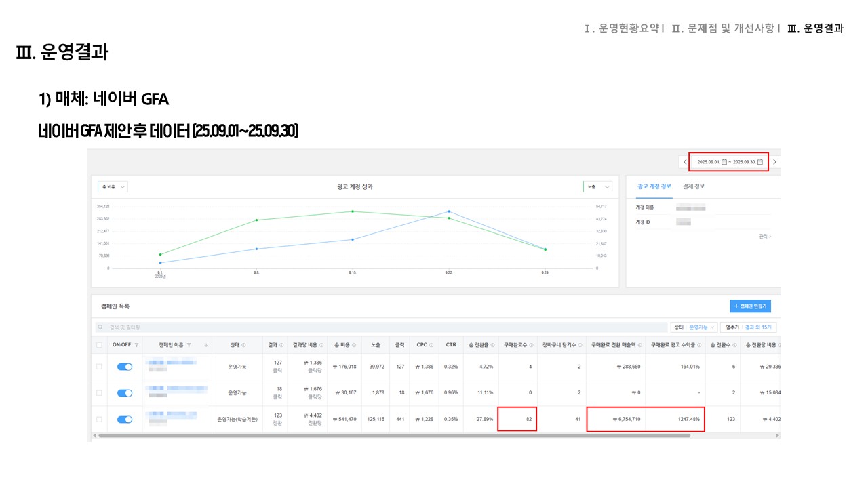Click the horizontal table scrollbar
Screen dimensions: 868x488
point(393,436)
